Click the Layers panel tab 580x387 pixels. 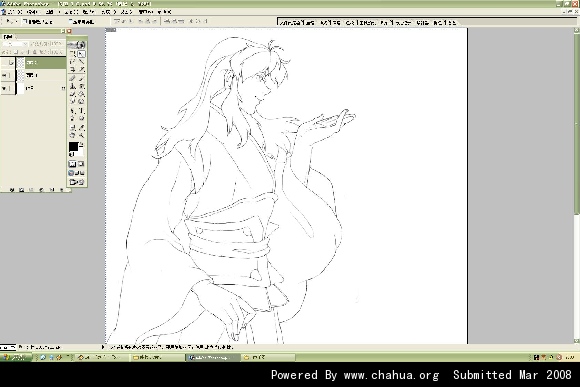[8, 37]
